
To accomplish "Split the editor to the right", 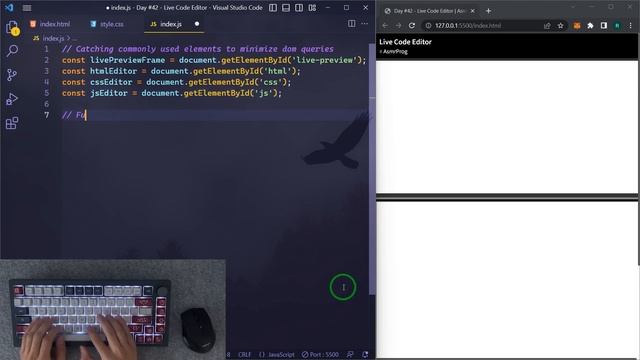I will point(351,24).
